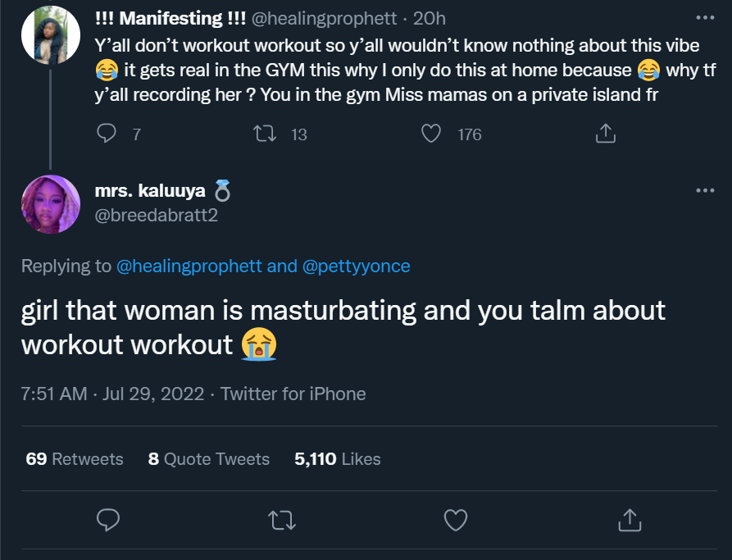This screenshot has height=560, width=732.
Task: View the 8 Quote Tweets
Action: (x=209, y=459)
